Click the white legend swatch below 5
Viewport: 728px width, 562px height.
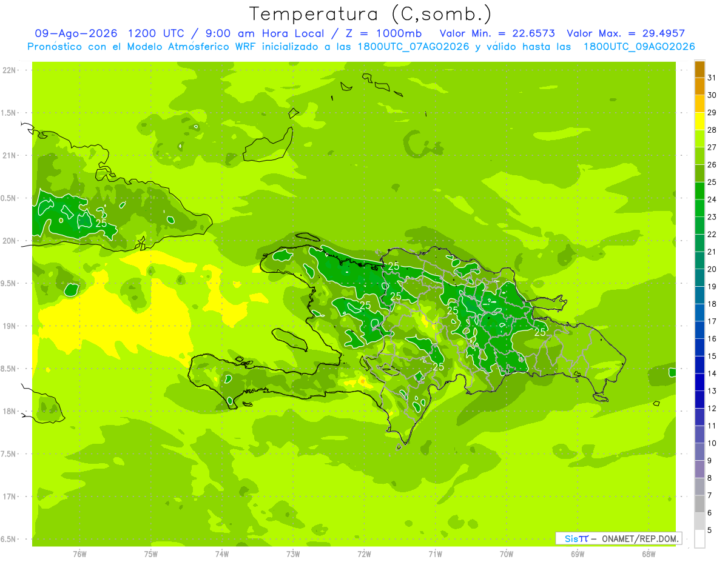coord(699,538)
